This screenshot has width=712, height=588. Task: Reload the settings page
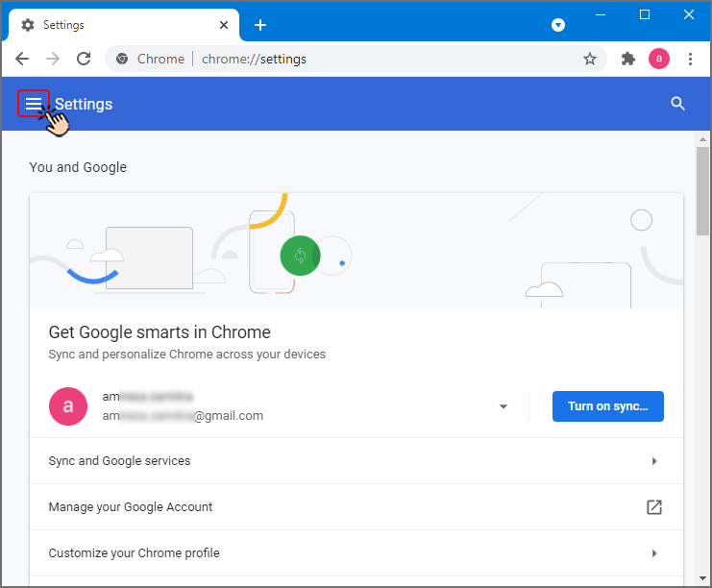pyautogui.click(x=84, y=59)
